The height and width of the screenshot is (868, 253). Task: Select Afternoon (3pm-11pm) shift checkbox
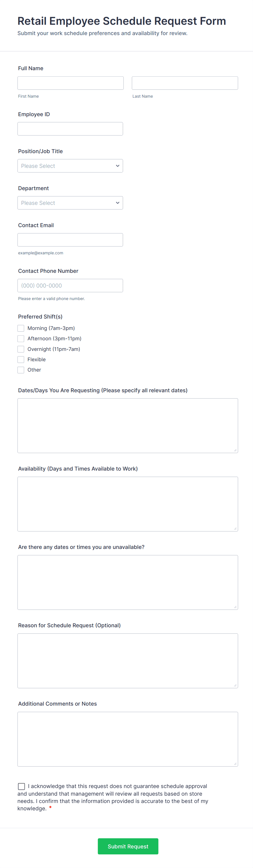click(21, 339)
